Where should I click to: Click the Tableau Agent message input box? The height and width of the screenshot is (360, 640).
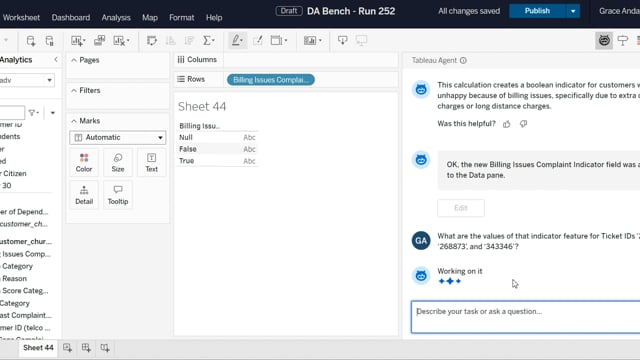coord(525,317)
